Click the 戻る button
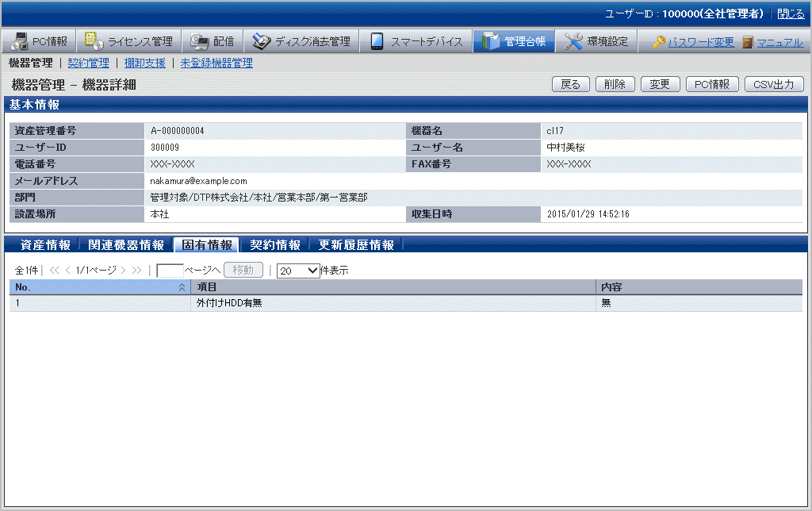 click(571, 84)
